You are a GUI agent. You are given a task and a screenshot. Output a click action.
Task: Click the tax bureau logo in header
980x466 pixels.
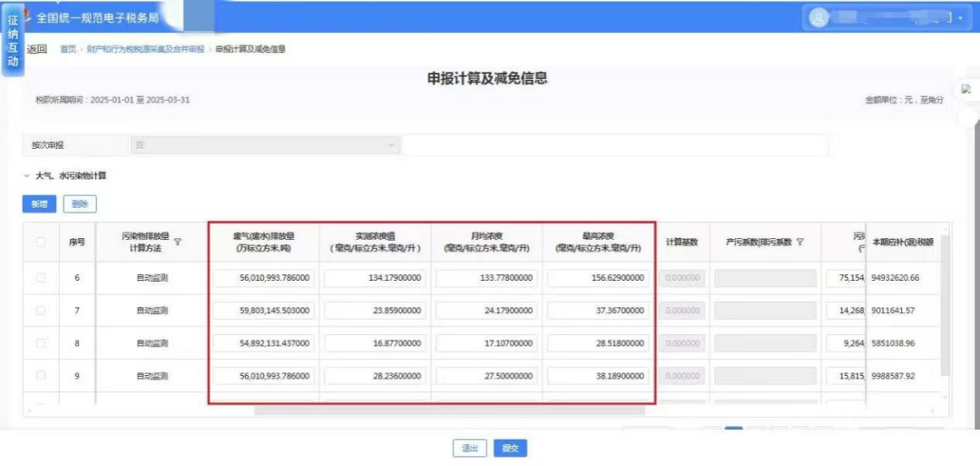(30, 17)
